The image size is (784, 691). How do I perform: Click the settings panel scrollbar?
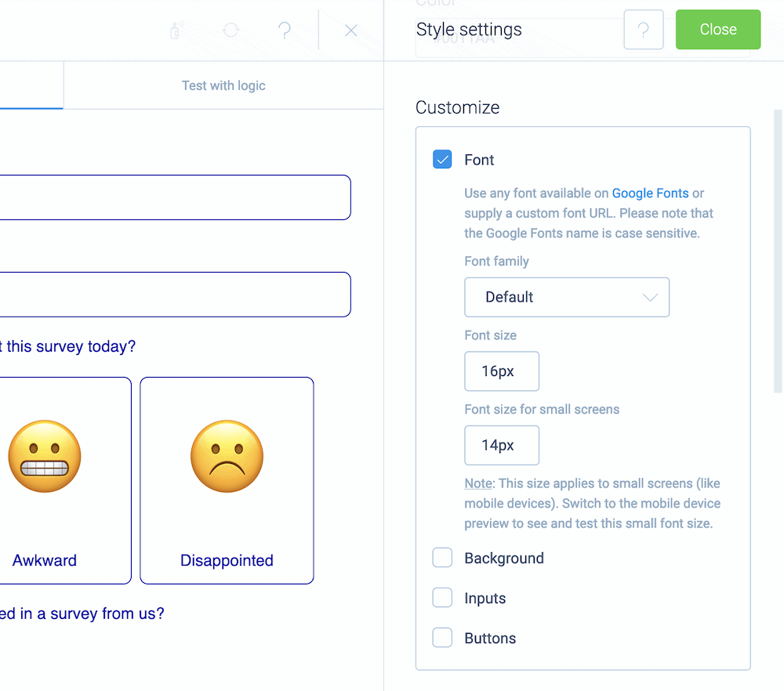pyautogui.click(x=778, y=251)
